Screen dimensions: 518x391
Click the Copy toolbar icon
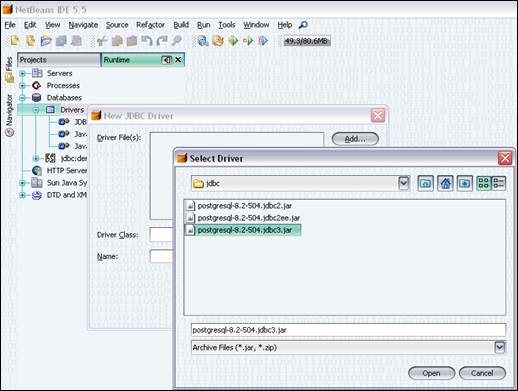117,41
